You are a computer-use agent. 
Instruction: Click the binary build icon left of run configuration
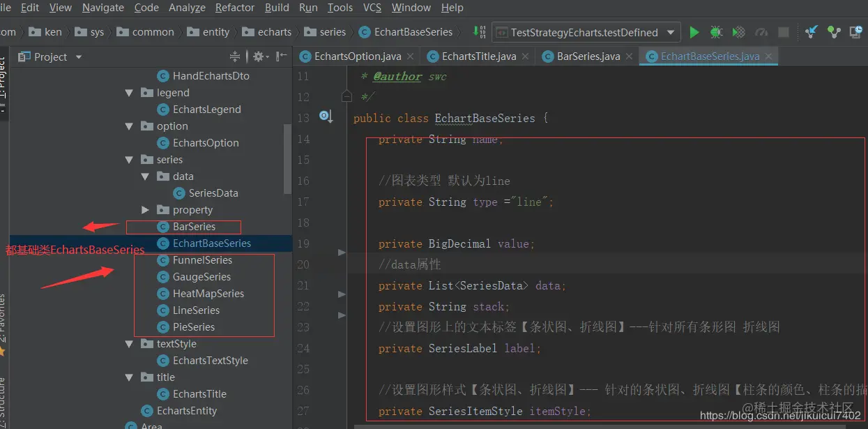(479, 32)
